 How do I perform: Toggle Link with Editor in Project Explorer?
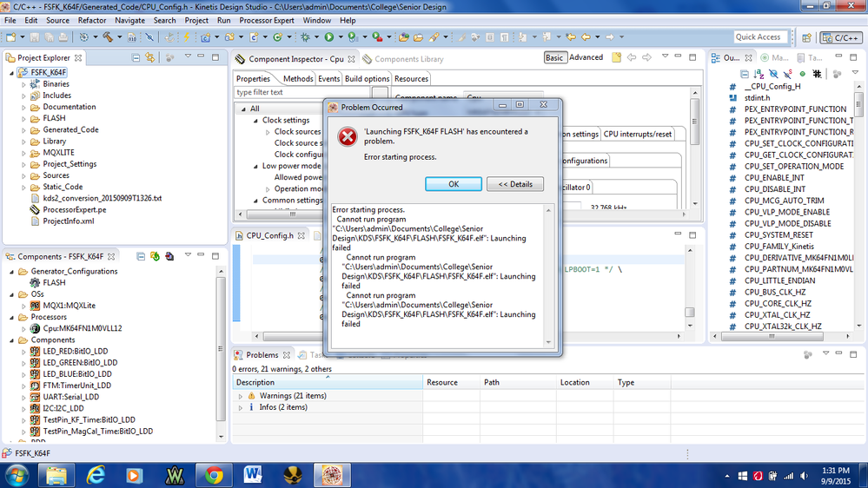coord(150,57)
